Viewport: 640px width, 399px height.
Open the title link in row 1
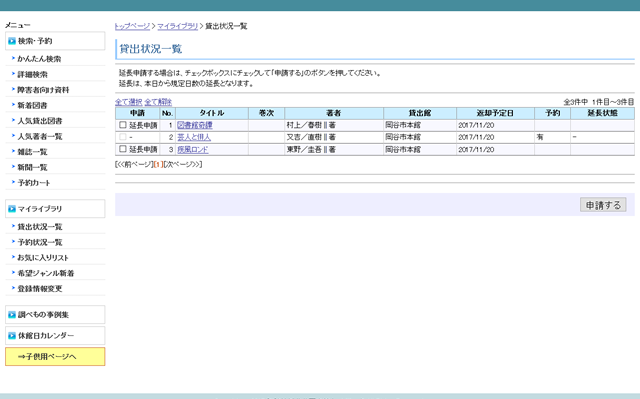[x=195, y=125]
